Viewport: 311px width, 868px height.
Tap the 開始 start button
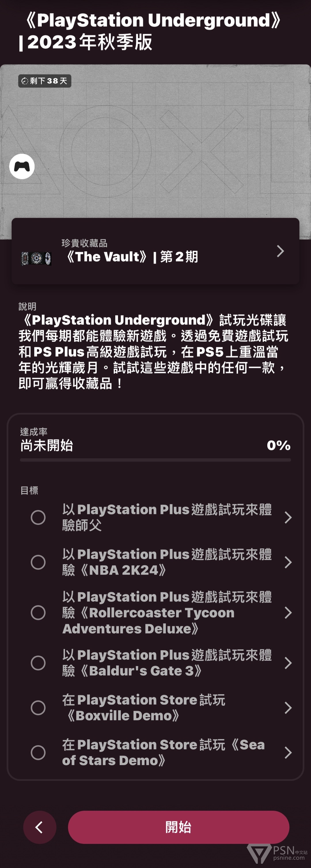click(x=178, y=827)
